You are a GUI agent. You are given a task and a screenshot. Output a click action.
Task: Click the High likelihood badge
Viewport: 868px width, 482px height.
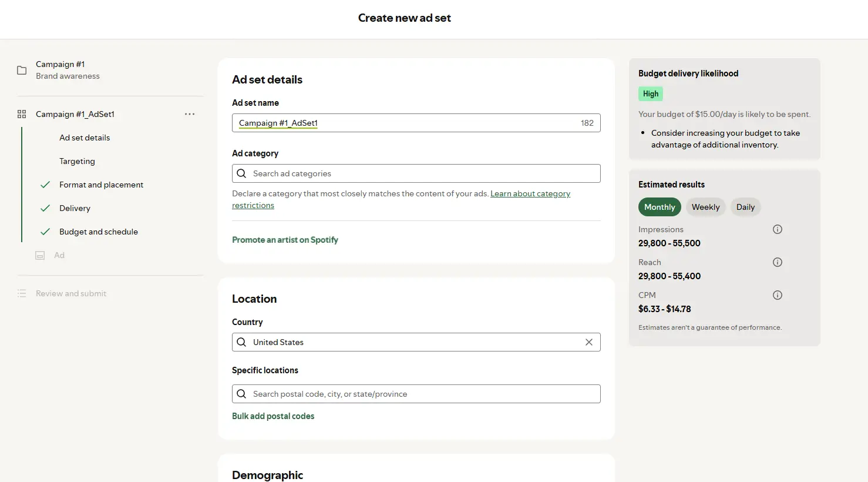651,93
